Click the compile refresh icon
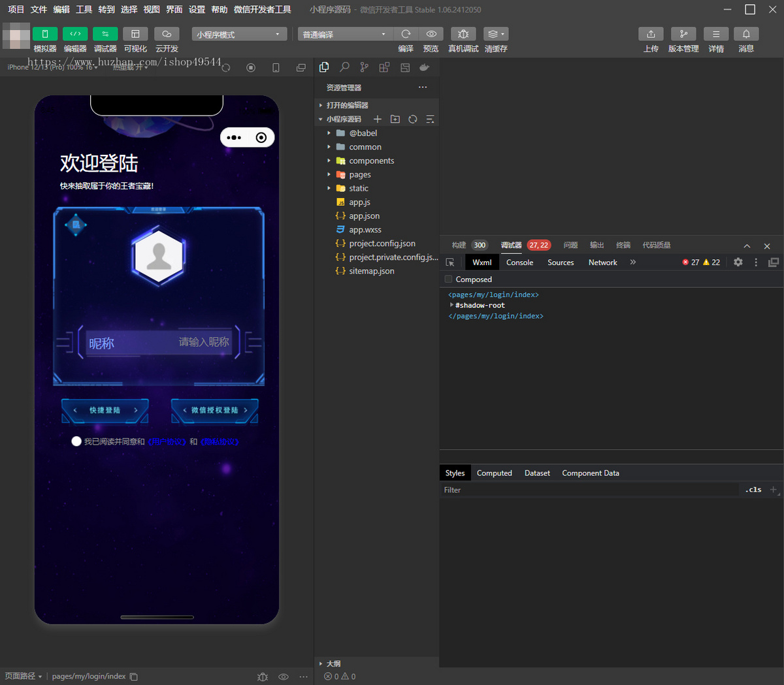Screen dimensions: 784x685 406,34
